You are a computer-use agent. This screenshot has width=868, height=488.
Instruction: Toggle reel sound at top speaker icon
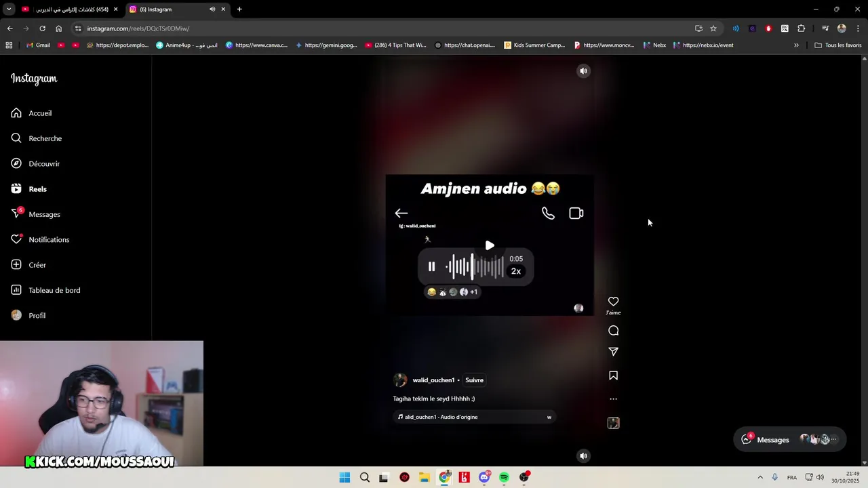583,70
